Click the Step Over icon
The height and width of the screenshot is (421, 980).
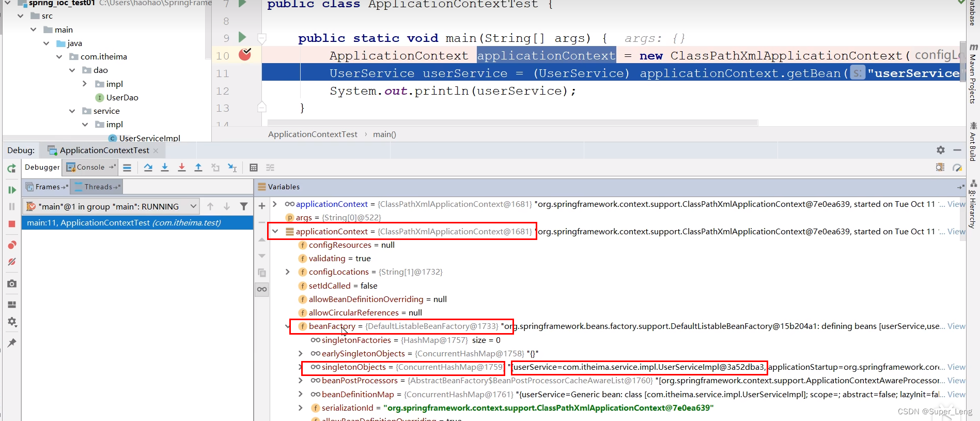pyautogui.click(x=148, y=168)
